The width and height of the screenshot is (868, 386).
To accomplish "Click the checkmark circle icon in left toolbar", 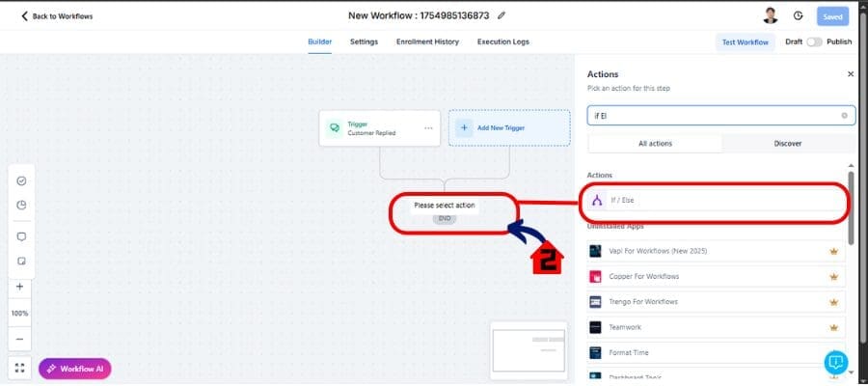I will [x=21, y=180].
